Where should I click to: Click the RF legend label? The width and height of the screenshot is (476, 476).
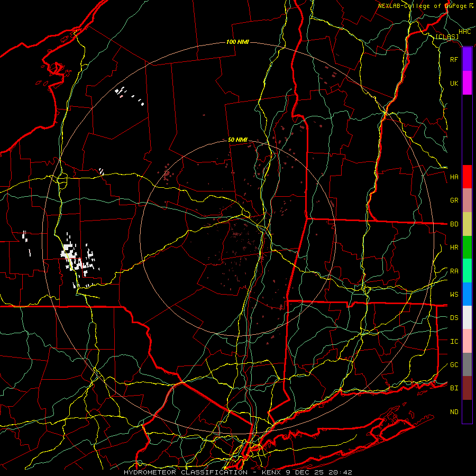point(454,59)
